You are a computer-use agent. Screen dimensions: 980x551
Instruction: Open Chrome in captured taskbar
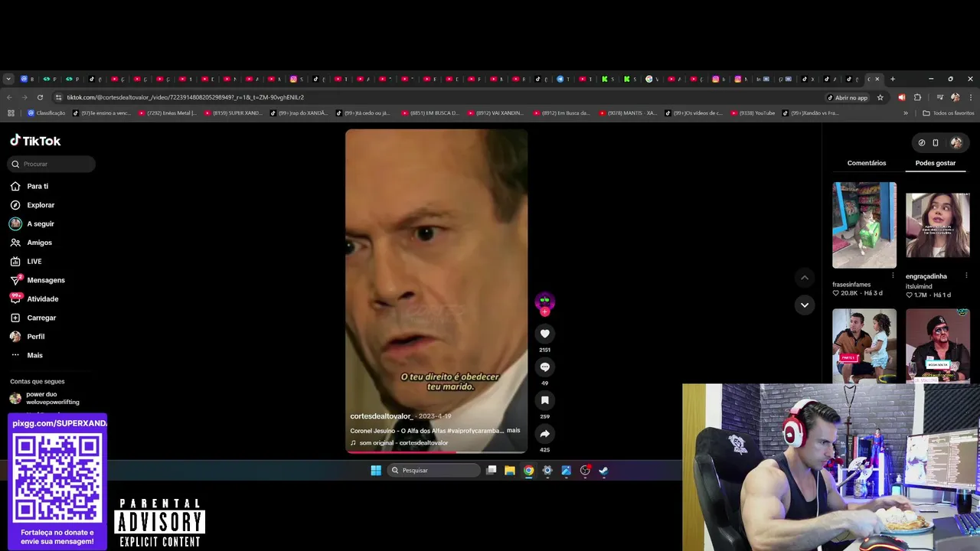click(528, 471)
